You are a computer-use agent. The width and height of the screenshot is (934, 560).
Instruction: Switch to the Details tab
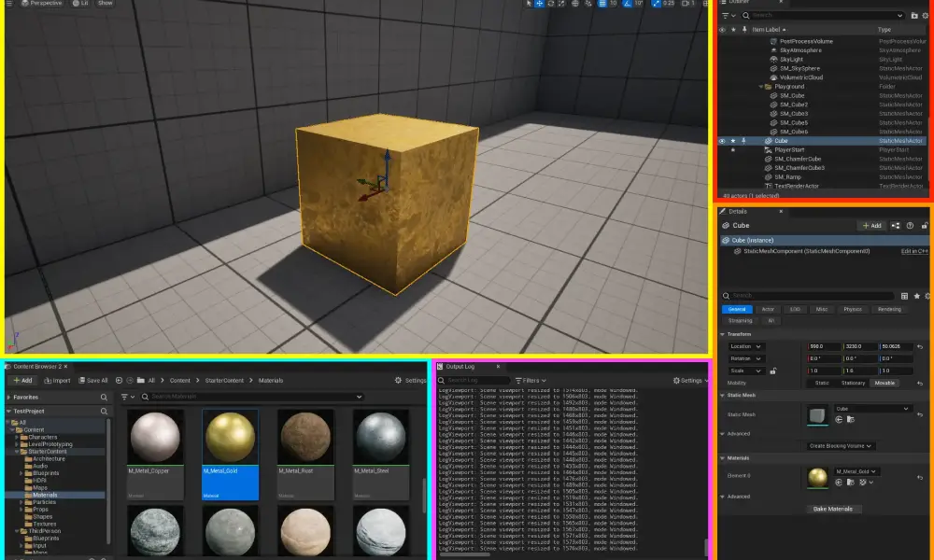click(738, 211)
